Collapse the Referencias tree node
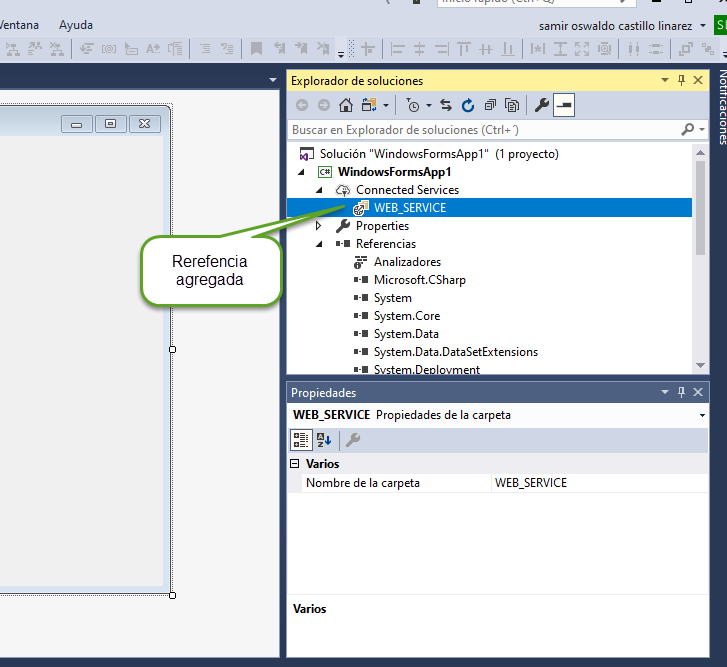This screenshot has width=727, height=667. (319, 244)
